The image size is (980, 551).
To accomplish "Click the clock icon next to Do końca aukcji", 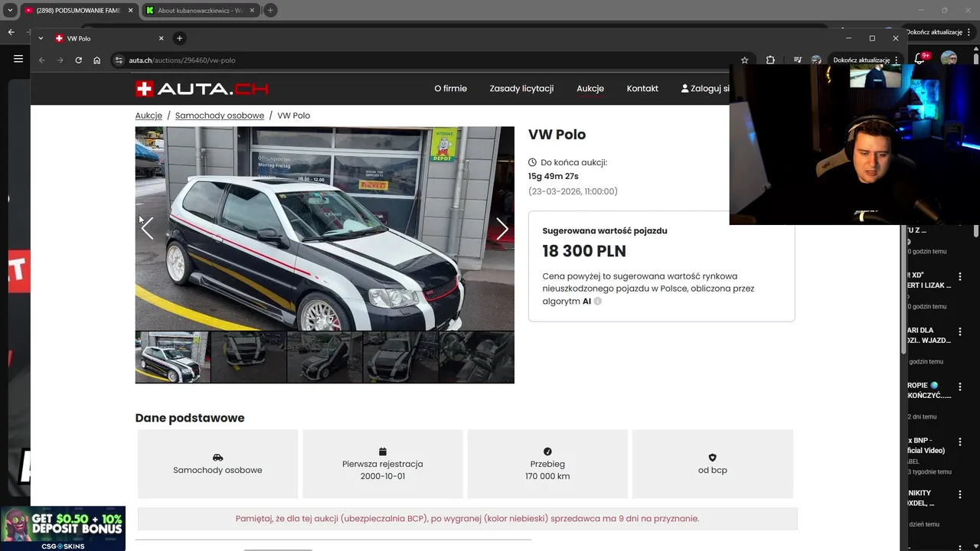I will [x=533, y=162].
